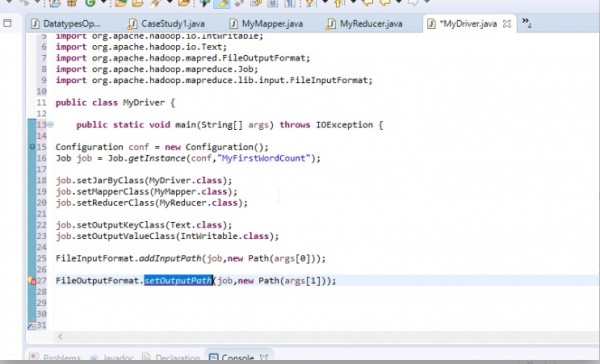Click the task marker on line 31
The width and height of the screenshot is (600, 364).
coord(31,325)
